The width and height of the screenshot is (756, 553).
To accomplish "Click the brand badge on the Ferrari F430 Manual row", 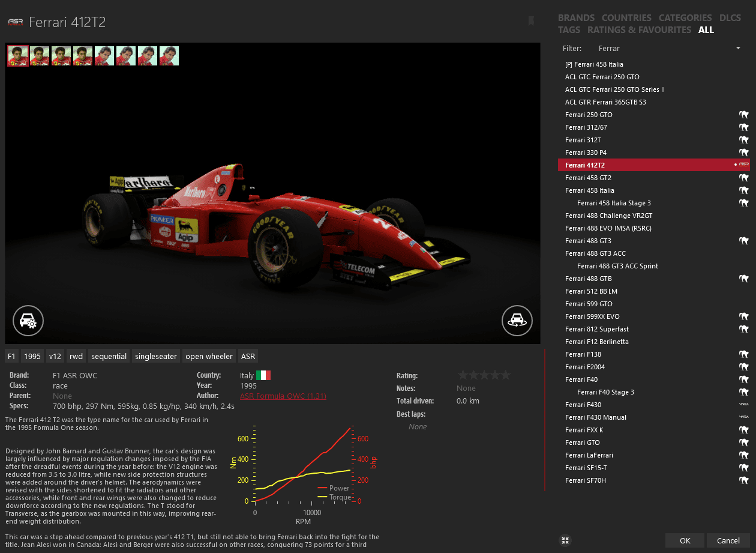I will 744,417.
